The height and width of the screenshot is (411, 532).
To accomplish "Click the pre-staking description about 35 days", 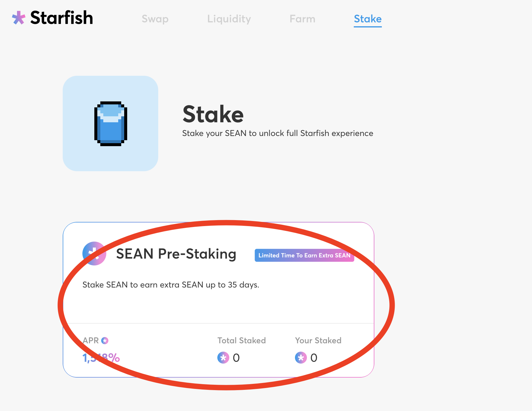I will pyautogui.click(x=171, y=285).
